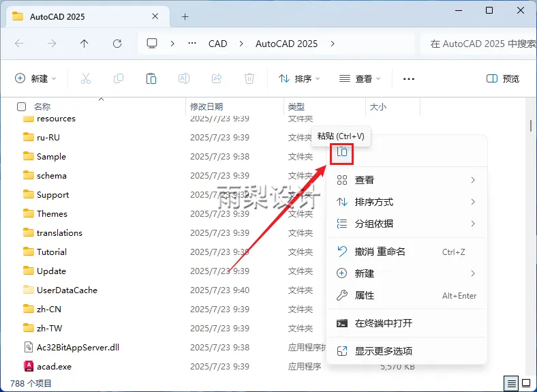Click the Share icon in toolbar
The image size is (537, 392).
(x=217, y=78)
